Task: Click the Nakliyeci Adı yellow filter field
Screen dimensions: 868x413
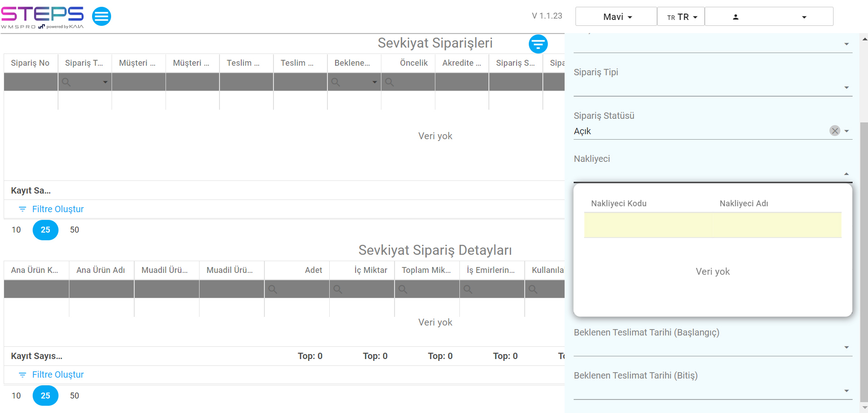Action: click(777, 225)
